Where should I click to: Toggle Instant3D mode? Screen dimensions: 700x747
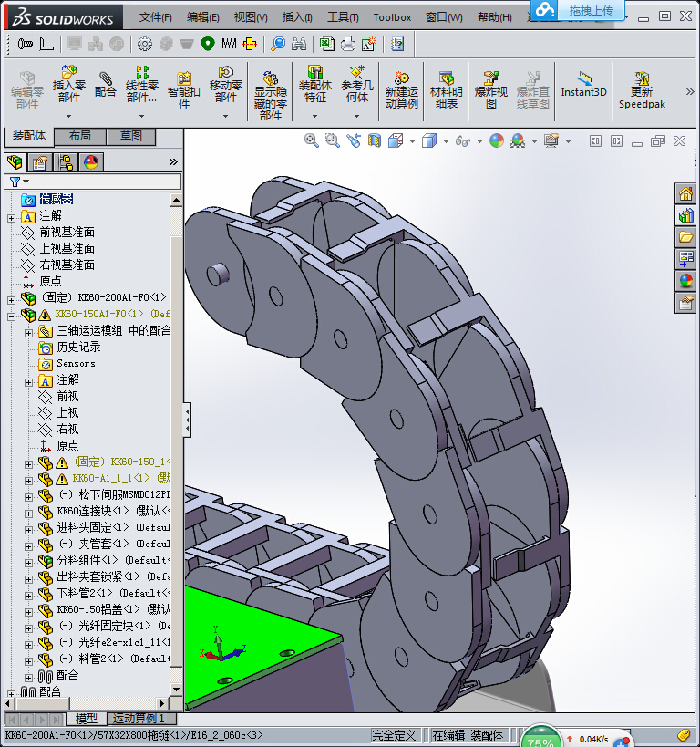pos(584,84)
